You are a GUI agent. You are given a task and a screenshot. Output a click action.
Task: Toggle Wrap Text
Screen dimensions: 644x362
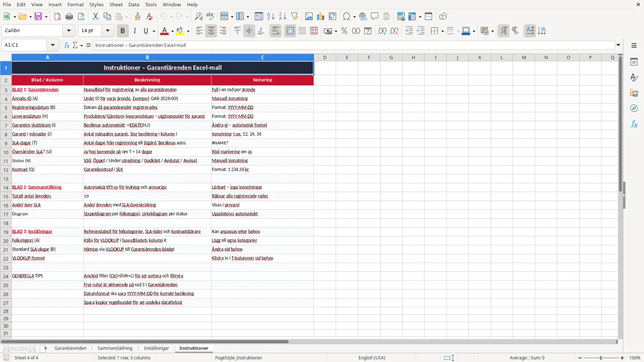[x=276, y=31]
